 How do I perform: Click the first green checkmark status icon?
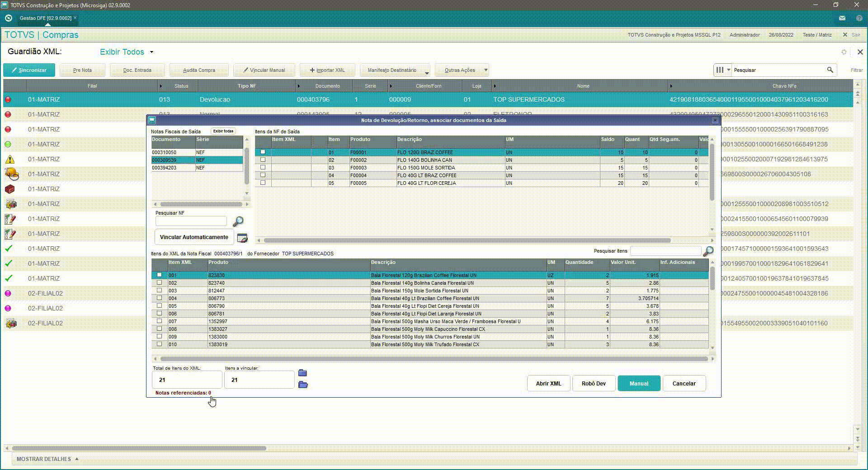pyautogui.click(x=9, y=249)
